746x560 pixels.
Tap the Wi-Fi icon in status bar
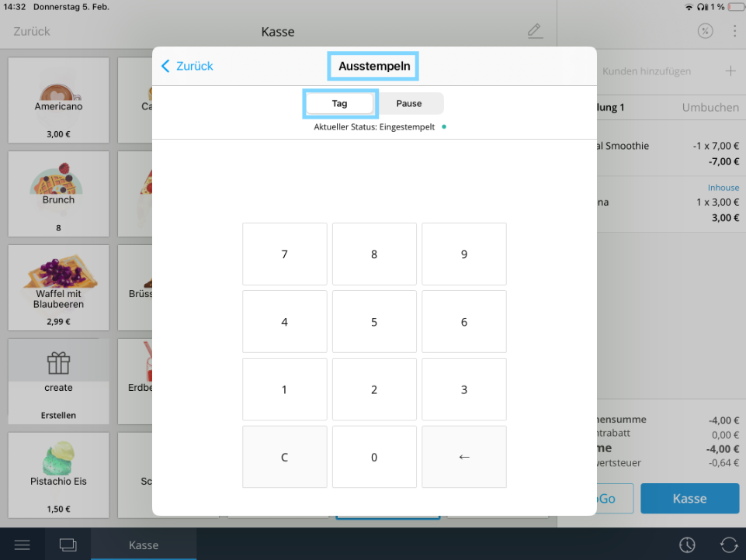[x=689, y=7]
